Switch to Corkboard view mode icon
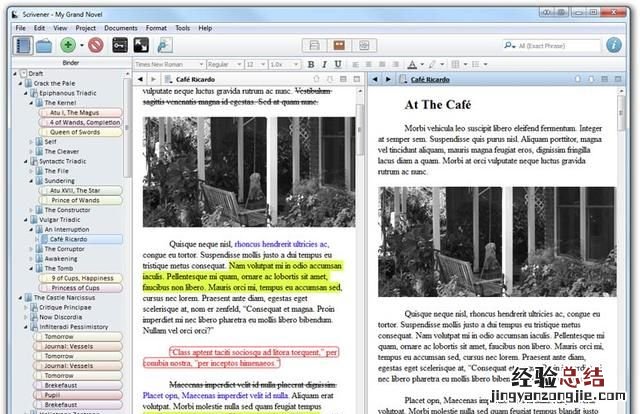This screenshot has width=640, height=414. tap(341, 45)
